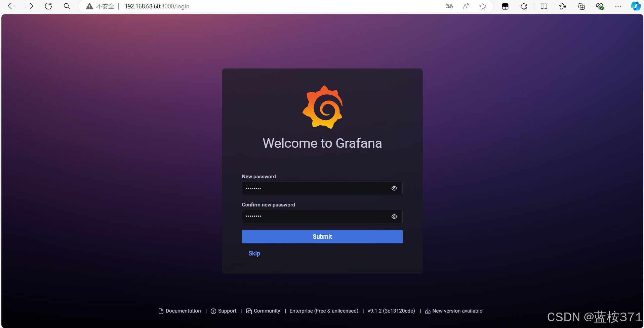Open search with the magnifier icon
Screen dimensions: 644x328
coord(67,6)
